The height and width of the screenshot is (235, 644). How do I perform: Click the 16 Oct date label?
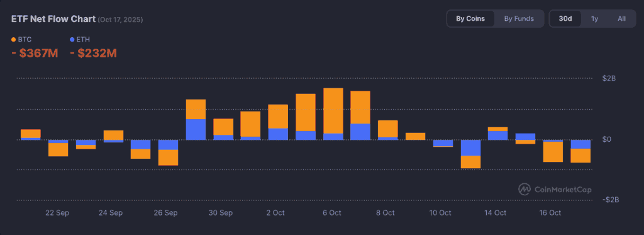[x=550, y=213]
